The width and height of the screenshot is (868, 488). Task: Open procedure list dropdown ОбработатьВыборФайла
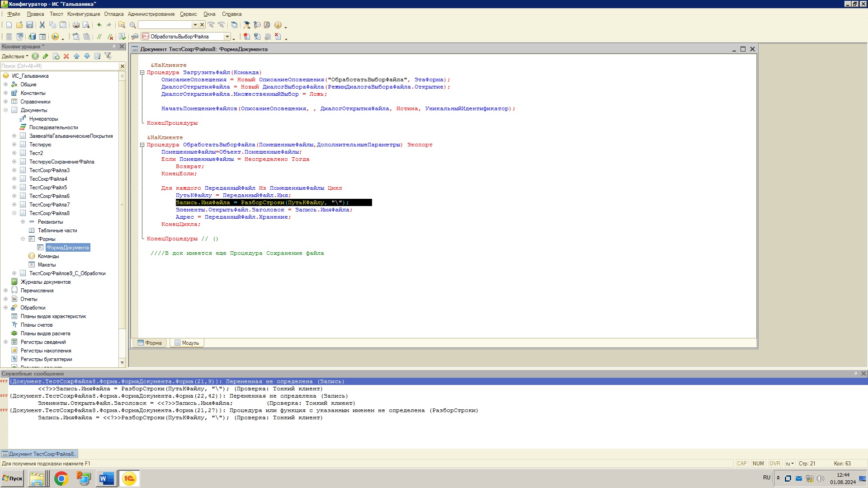(227, 37)
